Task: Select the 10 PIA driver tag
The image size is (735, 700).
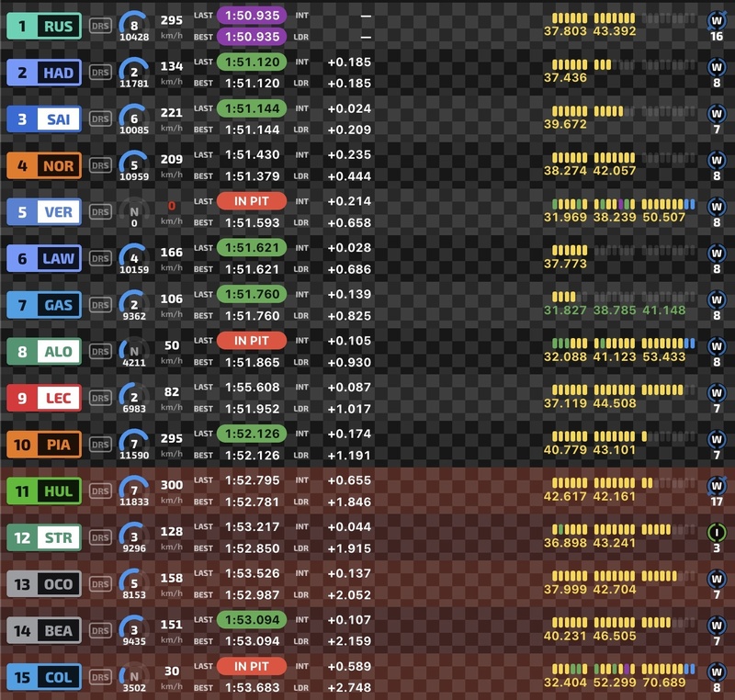Action: tap(44, 445)
